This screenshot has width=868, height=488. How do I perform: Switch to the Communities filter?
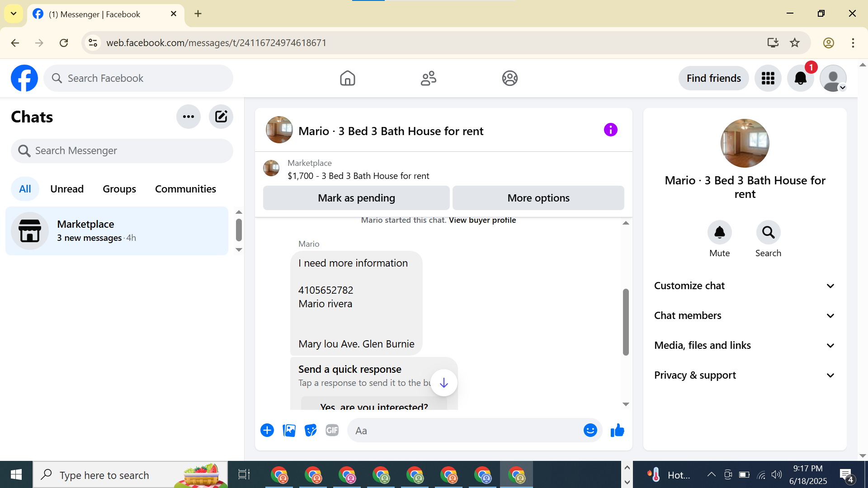pyautogui.click(x=185, y=188)
